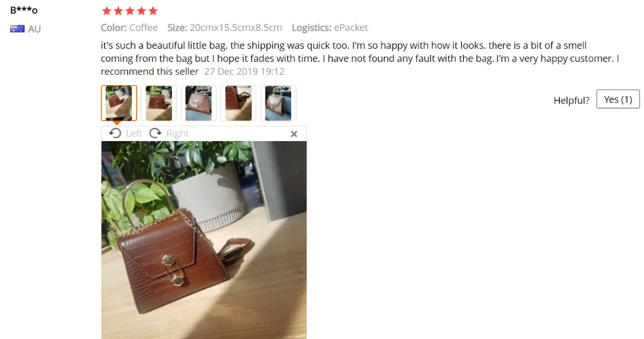Click reviewer name B***o

click(x=24, y=10)
